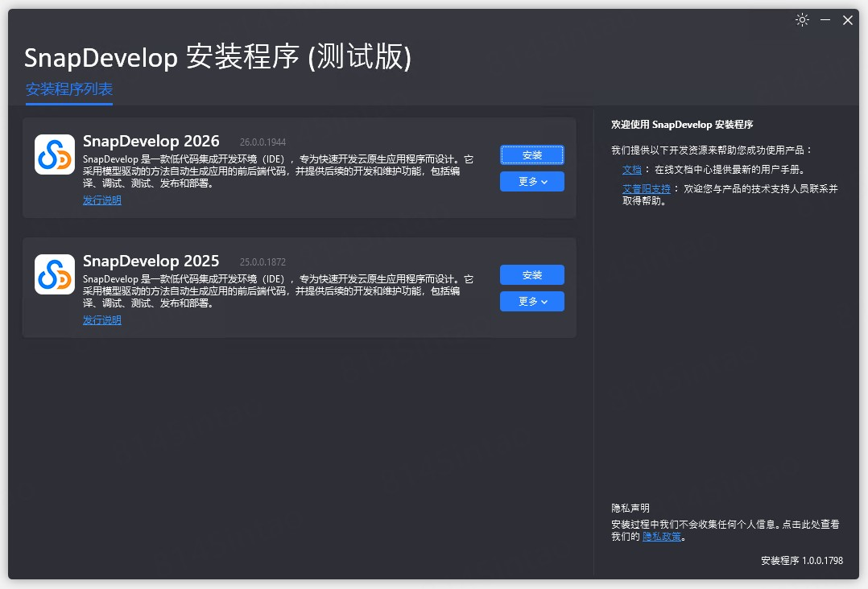Install SnapDevelop 2026 with the 安装 button
868x589 pixels.
tap(532, 155)
